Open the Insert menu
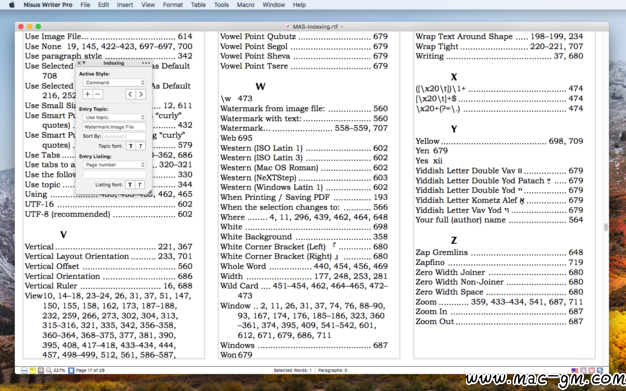The height and width of the screenshot is (391, 626). (125, 5)
